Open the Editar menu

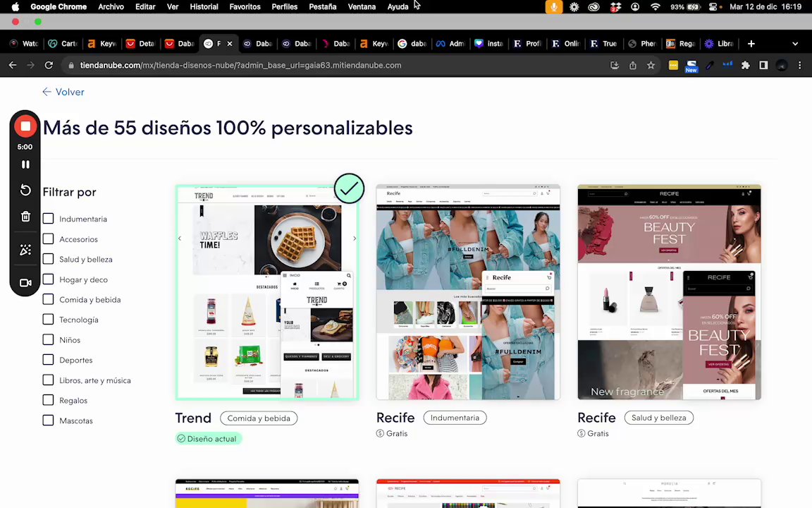(145, 7)
